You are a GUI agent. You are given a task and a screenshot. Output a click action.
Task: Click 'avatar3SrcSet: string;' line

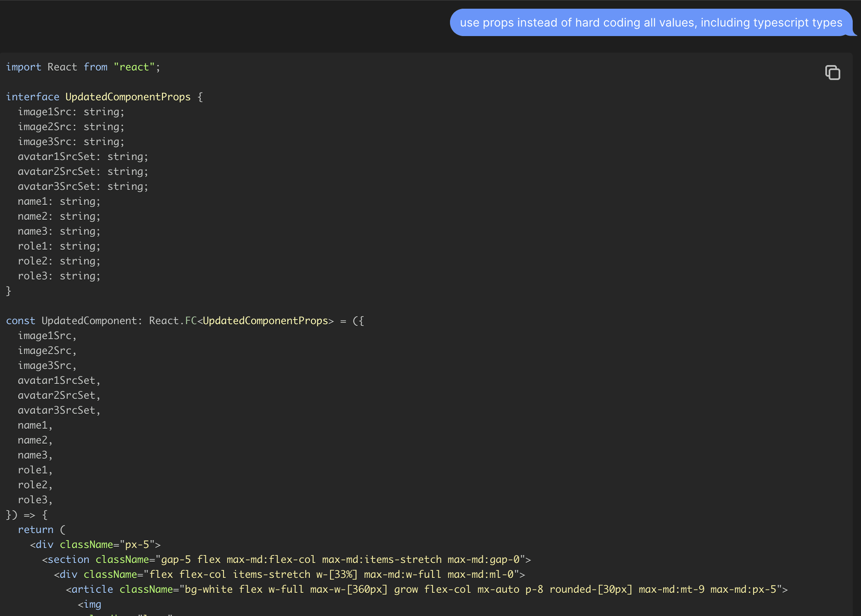pyautogui.click(x=83, y=187)
